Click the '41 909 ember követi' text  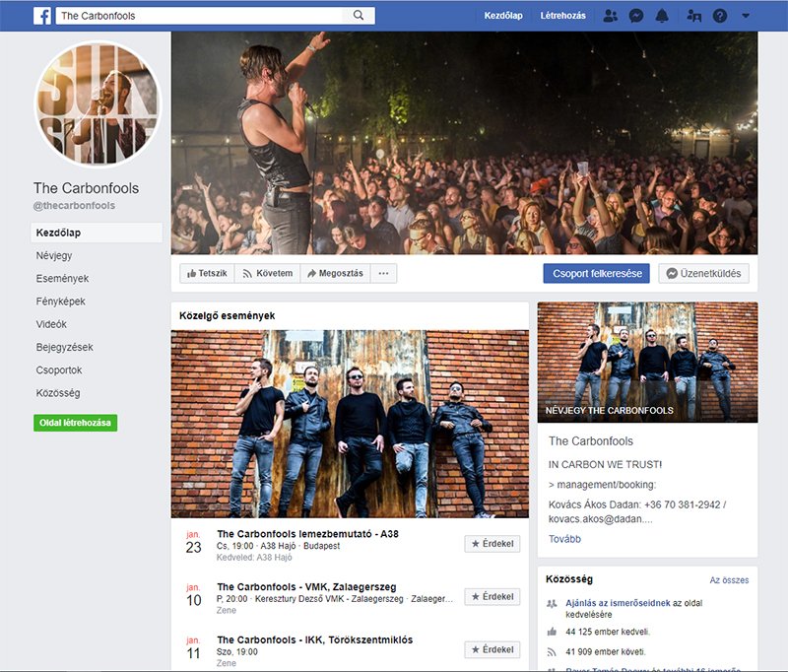coord(606,652)
